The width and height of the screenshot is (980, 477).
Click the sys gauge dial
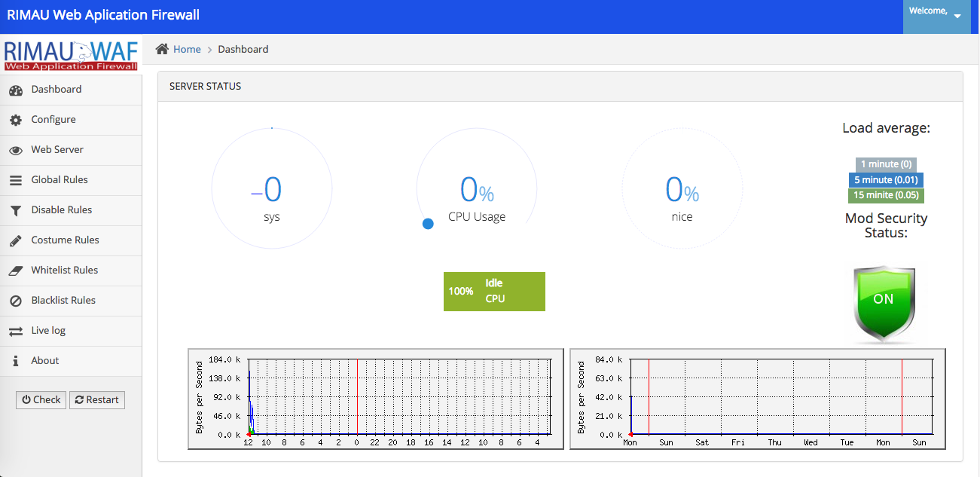coord(272,188)
